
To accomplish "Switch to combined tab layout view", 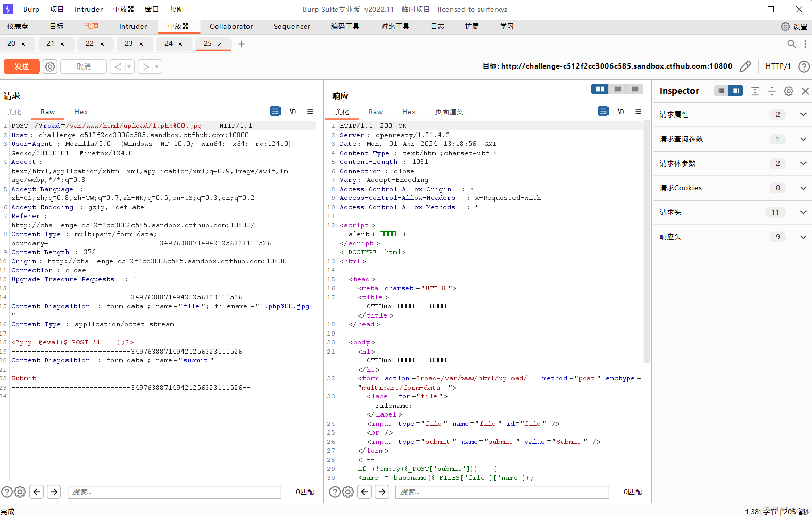I will (635, 89).
